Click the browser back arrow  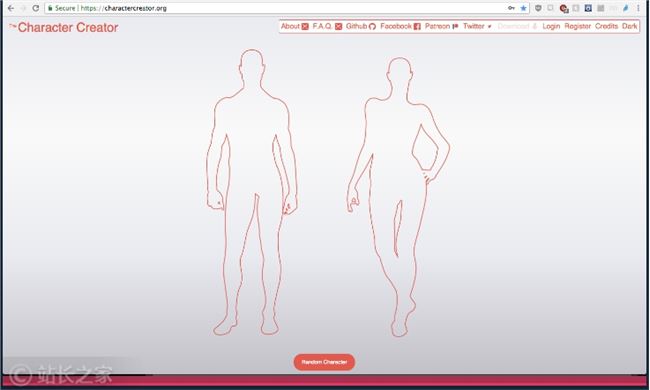point(11,8)
